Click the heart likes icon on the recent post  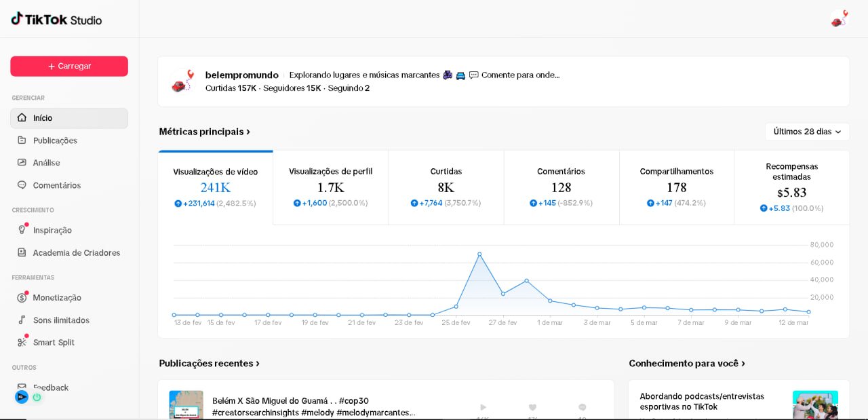(532, 407)
